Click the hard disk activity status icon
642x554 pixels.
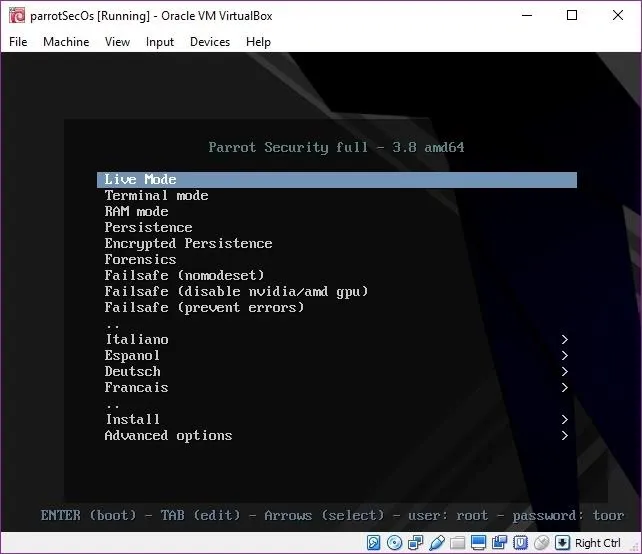[373, 543]
